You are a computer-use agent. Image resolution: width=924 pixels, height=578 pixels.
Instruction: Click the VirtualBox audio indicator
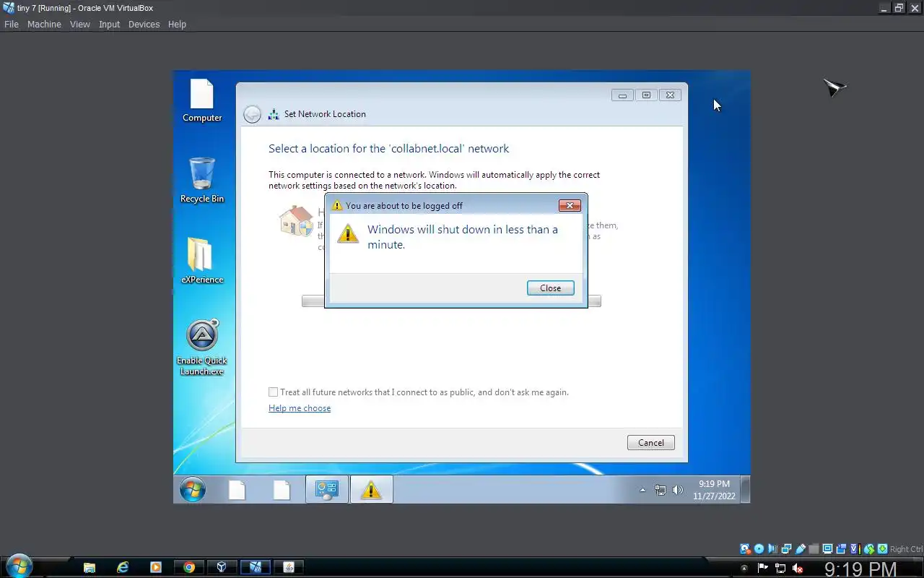pyautogui.click(x=773, y=549)
